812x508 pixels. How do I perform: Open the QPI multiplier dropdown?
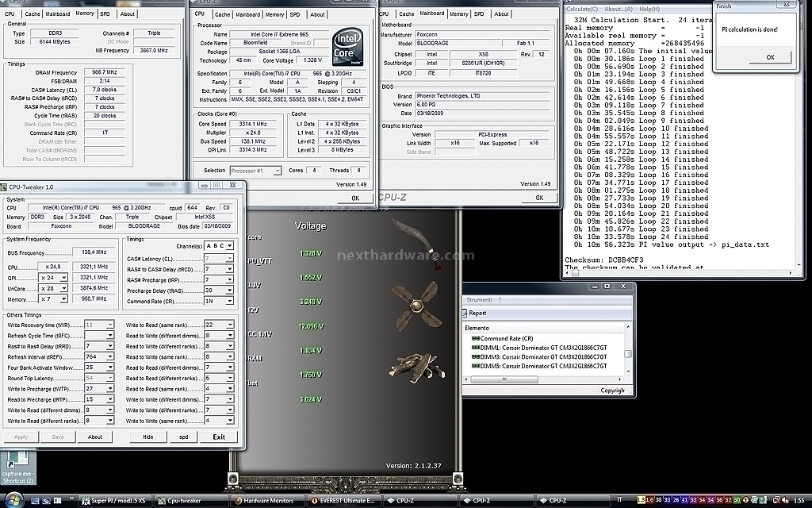click(x=53, y=277)
